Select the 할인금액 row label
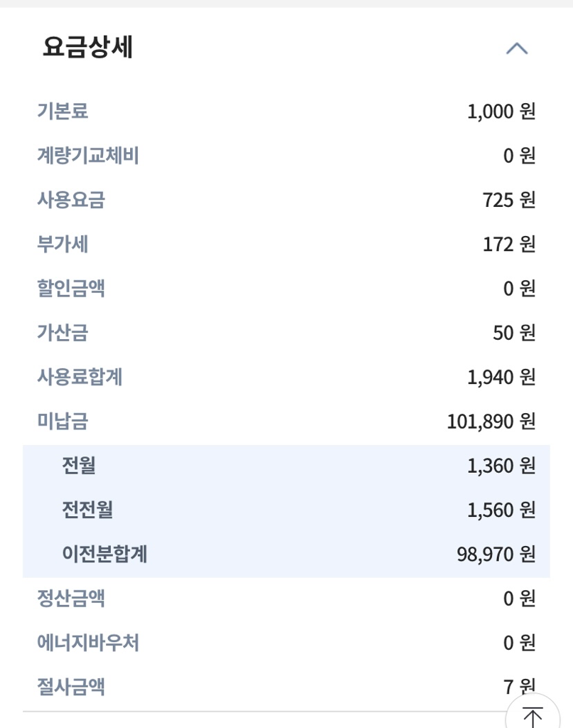This screenshot has height=728, width=573. coord(71,288)
